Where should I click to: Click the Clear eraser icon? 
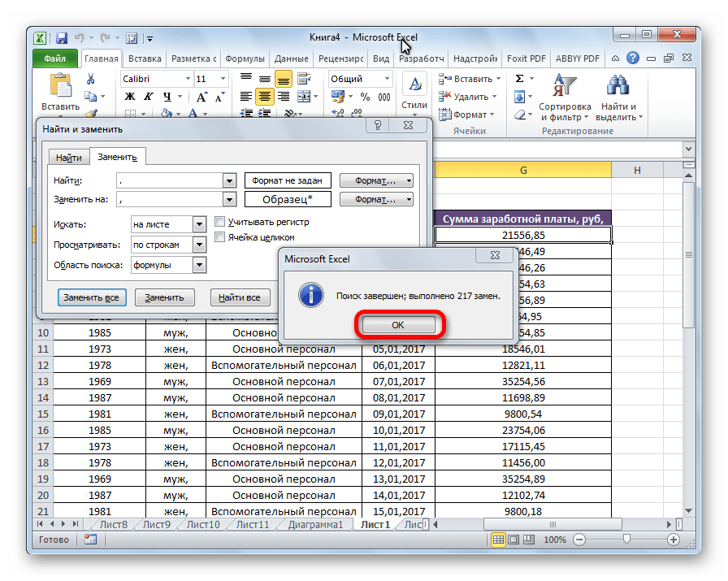coord(520,115)
